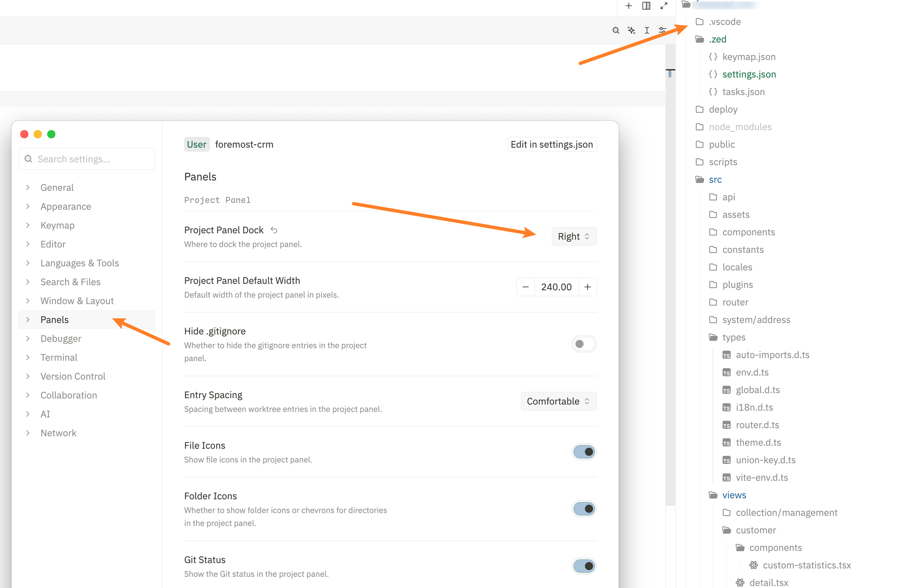The image size is (900, 588).
Task: Click the Search settings input field
Action: (87, 159)
